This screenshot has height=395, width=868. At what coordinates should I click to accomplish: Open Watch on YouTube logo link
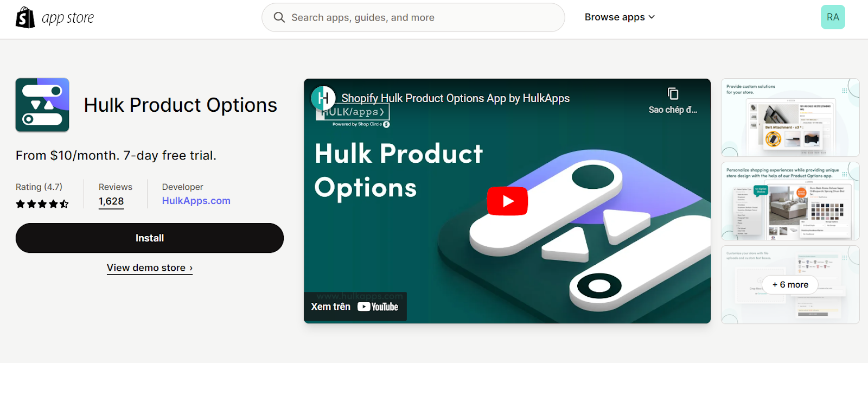pyautogui.click(x=378, y=307)
